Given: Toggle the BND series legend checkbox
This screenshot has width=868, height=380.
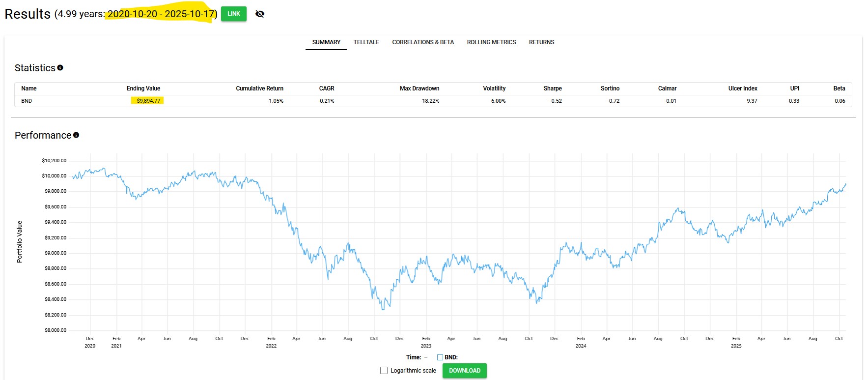Looking at the screenshot, I should click(440, 357).
